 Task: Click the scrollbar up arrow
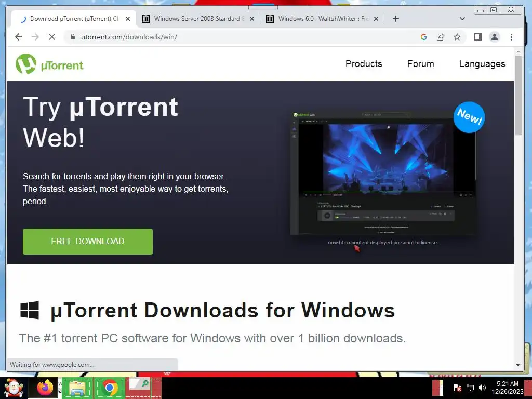(x=518, y=51)
